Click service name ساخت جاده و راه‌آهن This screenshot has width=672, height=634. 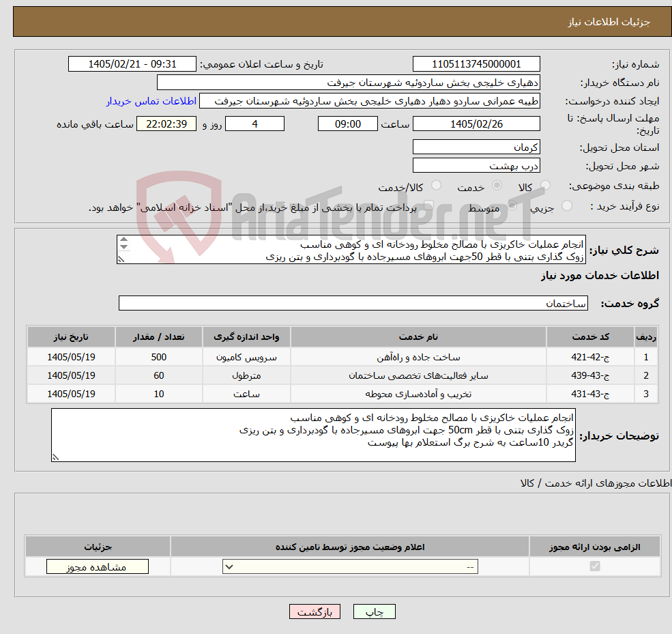[418, 357]
